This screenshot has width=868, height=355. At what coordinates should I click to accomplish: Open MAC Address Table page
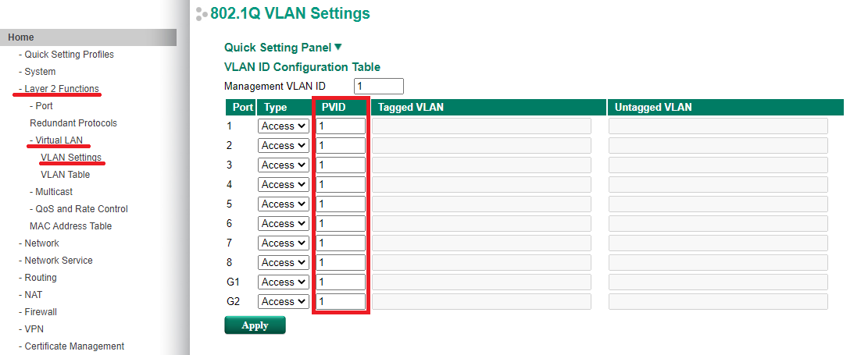pos(70,226)
